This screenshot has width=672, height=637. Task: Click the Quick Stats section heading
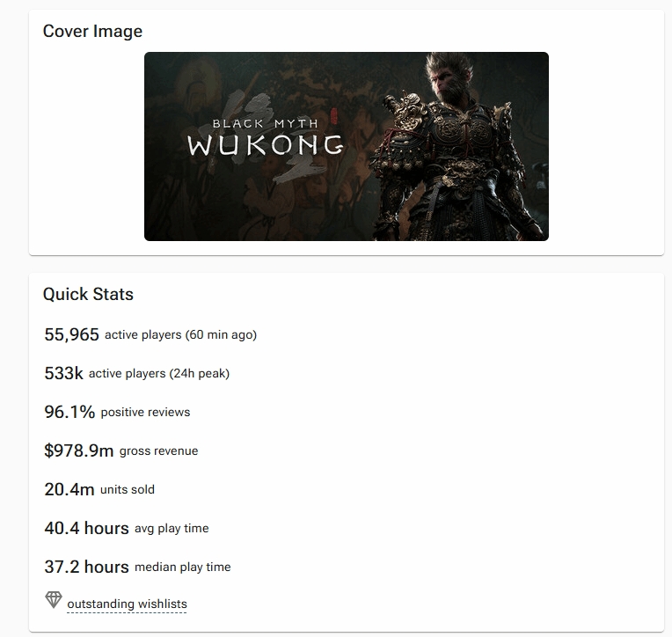(x=88, y=294)
